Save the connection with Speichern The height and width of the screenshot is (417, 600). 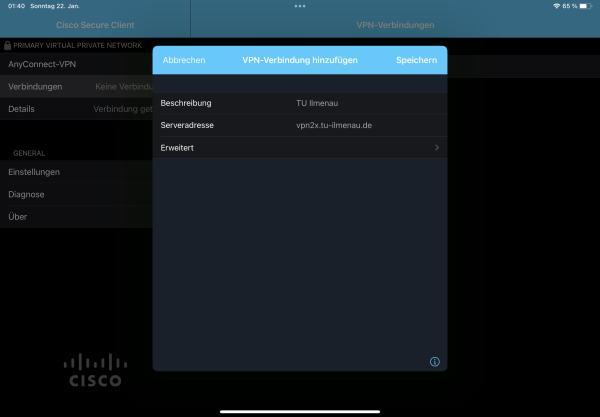(x=416, y=60)
